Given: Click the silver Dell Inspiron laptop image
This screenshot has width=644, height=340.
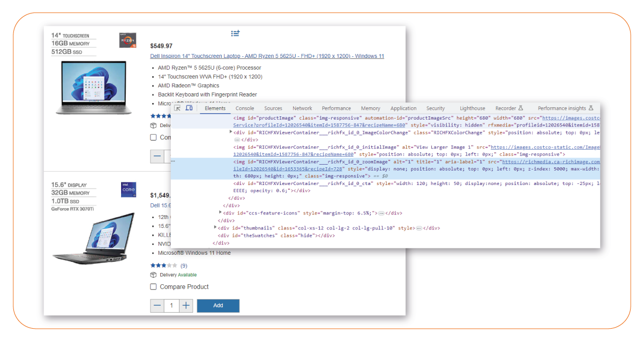Looking at the screenshot, I should (x=94, y=87).
